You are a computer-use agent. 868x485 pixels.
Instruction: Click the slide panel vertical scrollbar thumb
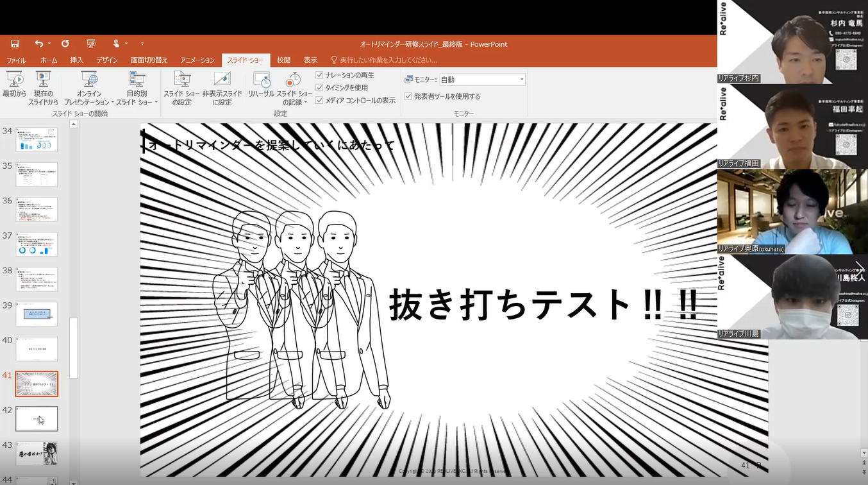coord(74,348)
